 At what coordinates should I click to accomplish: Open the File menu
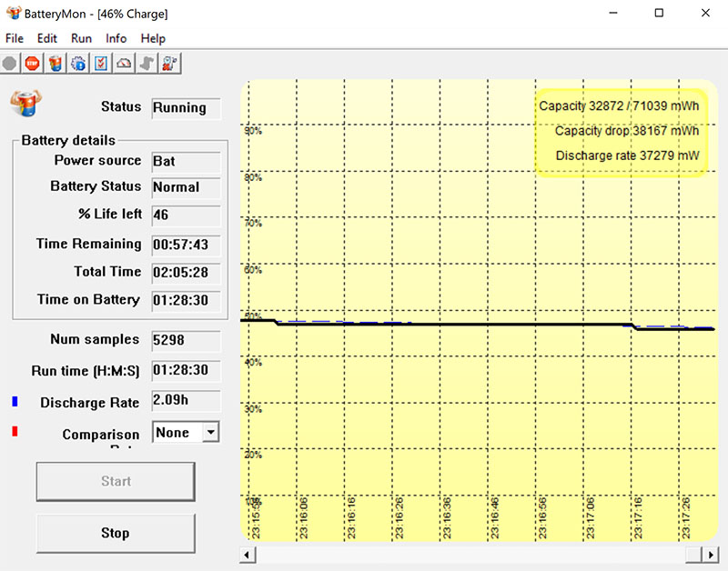[15, 38]
